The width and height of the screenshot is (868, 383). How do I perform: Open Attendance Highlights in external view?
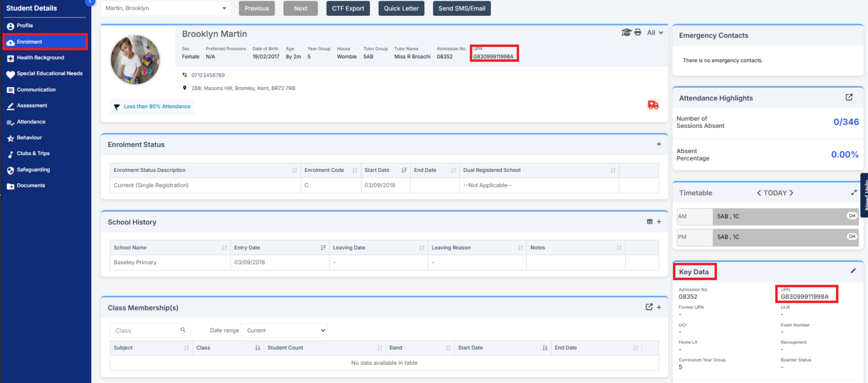[849, 97]
